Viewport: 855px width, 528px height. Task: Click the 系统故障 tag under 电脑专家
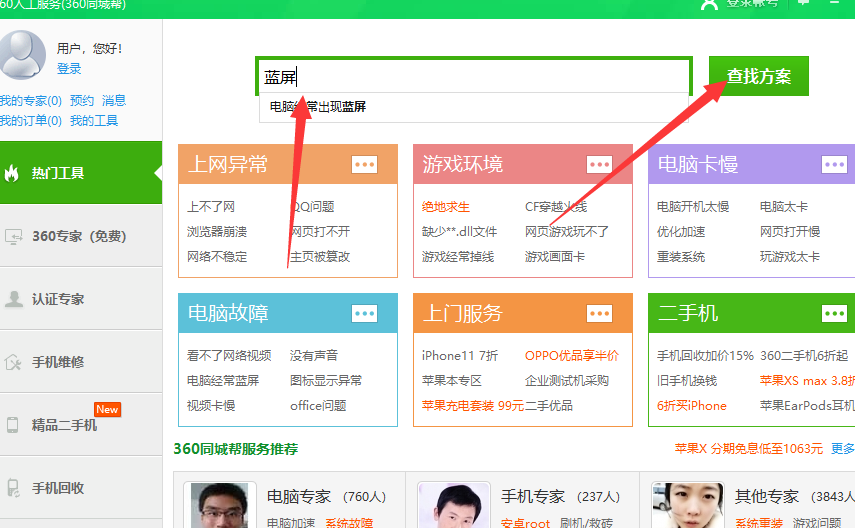tap(349, 523)
